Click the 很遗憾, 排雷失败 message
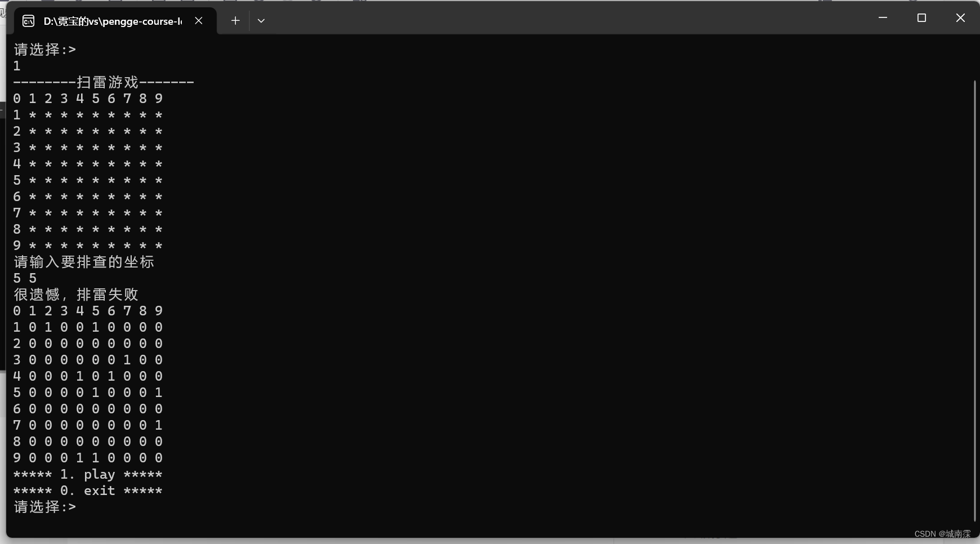 [76, 295]
